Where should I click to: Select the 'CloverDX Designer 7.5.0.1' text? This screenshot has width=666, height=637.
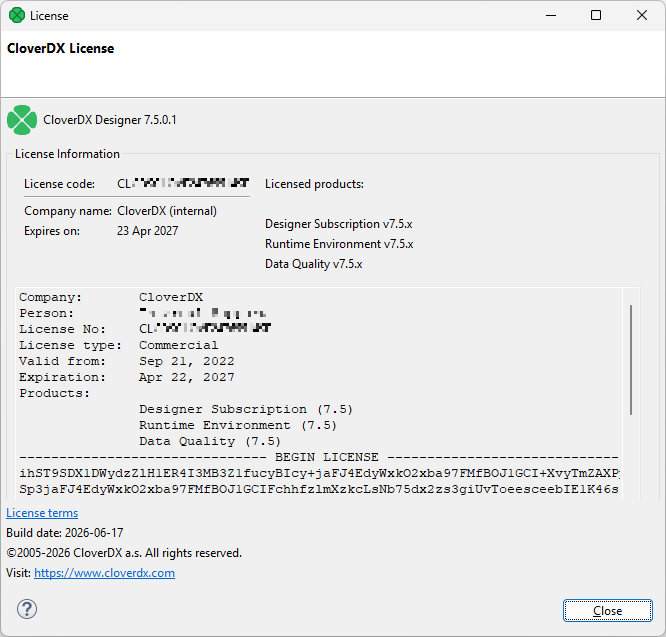pyautogui.click(x=110, y=120)
